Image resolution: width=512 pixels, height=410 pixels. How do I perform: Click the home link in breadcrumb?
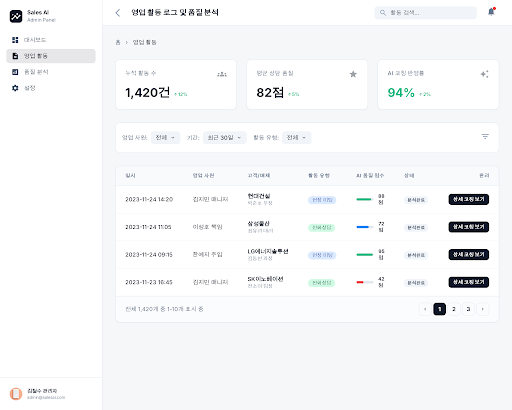tap(118, 42)
